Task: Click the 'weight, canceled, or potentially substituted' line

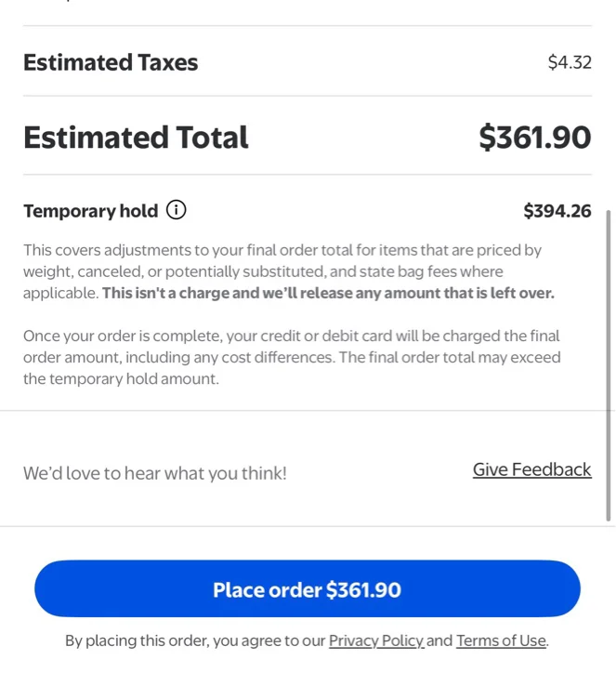Action: click(263, 271)
